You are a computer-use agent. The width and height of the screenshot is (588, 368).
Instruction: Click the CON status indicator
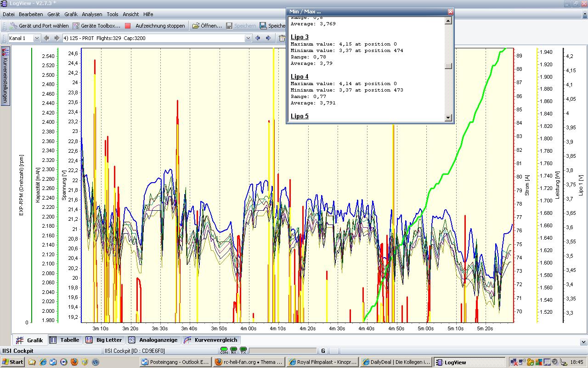point(224,351)
